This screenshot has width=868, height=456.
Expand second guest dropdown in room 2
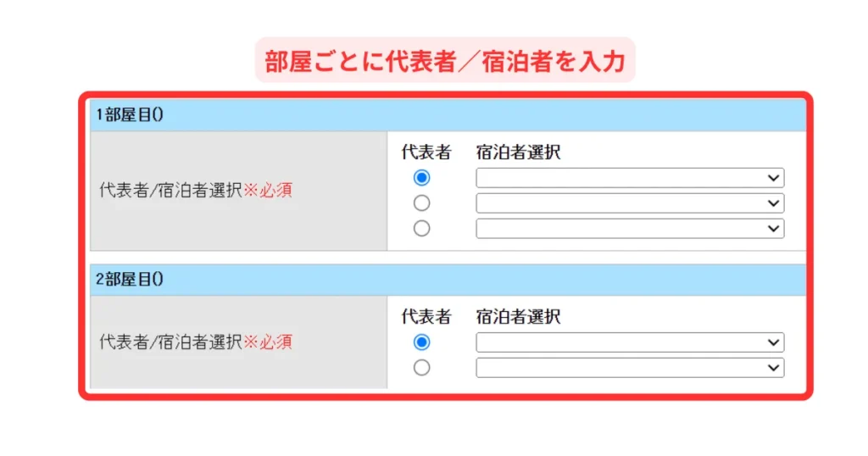click(630, 368)
